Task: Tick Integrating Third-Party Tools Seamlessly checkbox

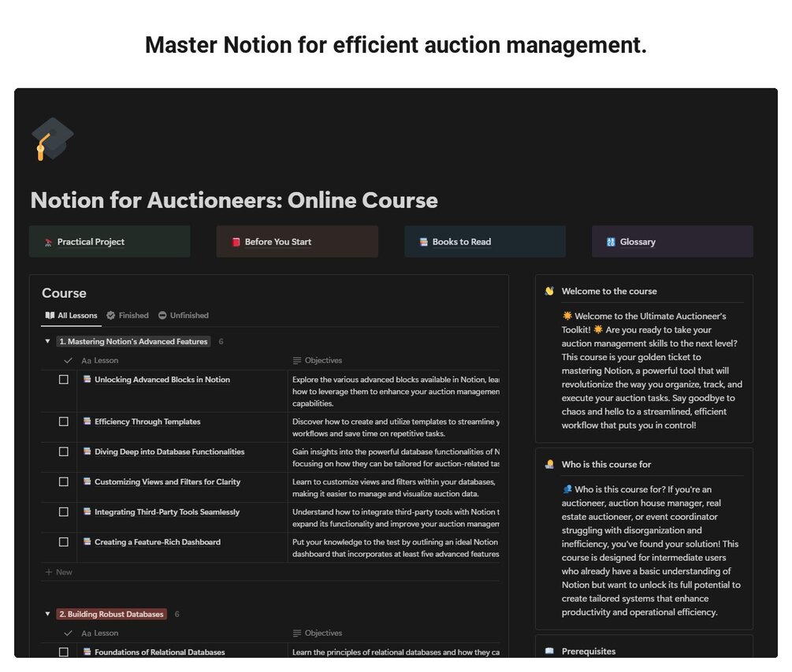Action: click(64, 512)
